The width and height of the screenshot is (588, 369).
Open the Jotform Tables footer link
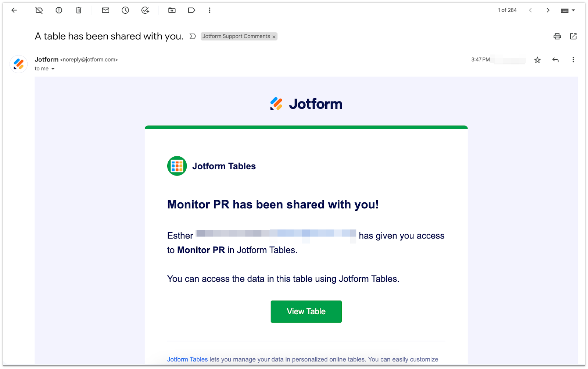(x=187, y=359)
